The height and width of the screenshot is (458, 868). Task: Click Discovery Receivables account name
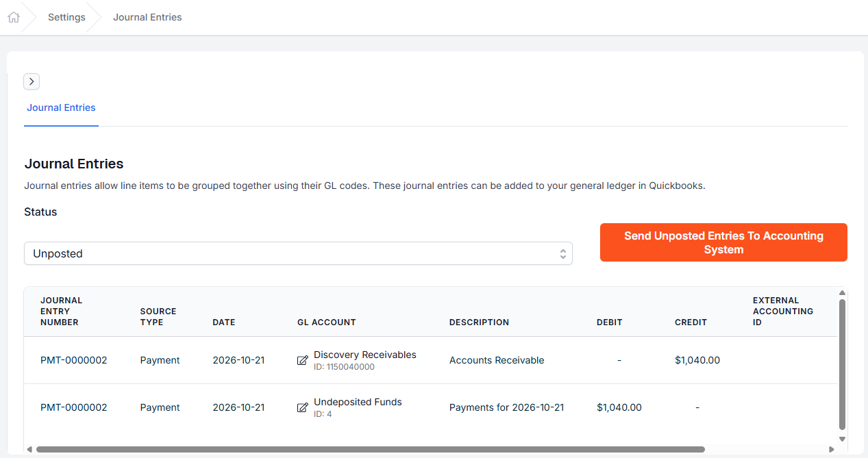[x=365, y=355]
